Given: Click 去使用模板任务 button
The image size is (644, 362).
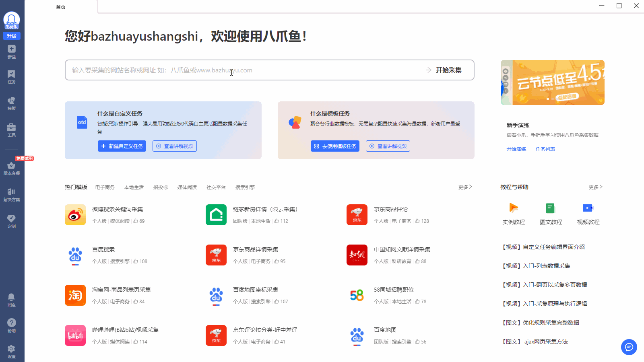Looking at the screenshot, I should coord(335,146).
